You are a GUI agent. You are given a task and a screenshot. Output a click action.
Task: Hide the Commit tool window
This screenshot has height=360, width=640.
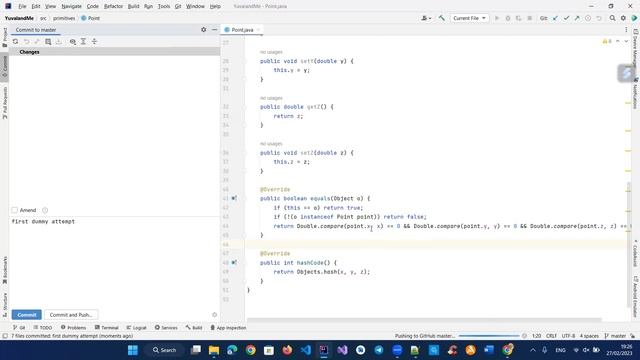(x=214, y=29)
